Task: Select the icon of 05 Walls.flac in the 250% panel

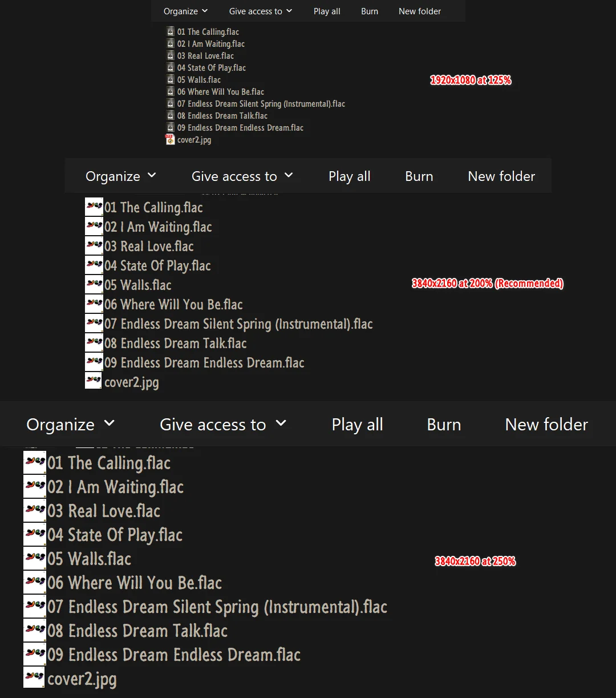Action: point(35,558)
